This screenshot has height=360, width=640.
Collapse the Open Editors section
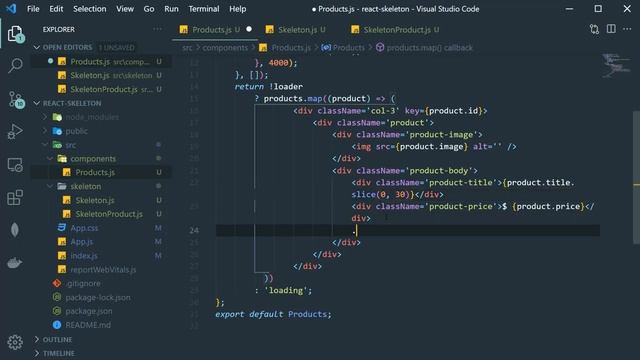(x=37, y=47)
